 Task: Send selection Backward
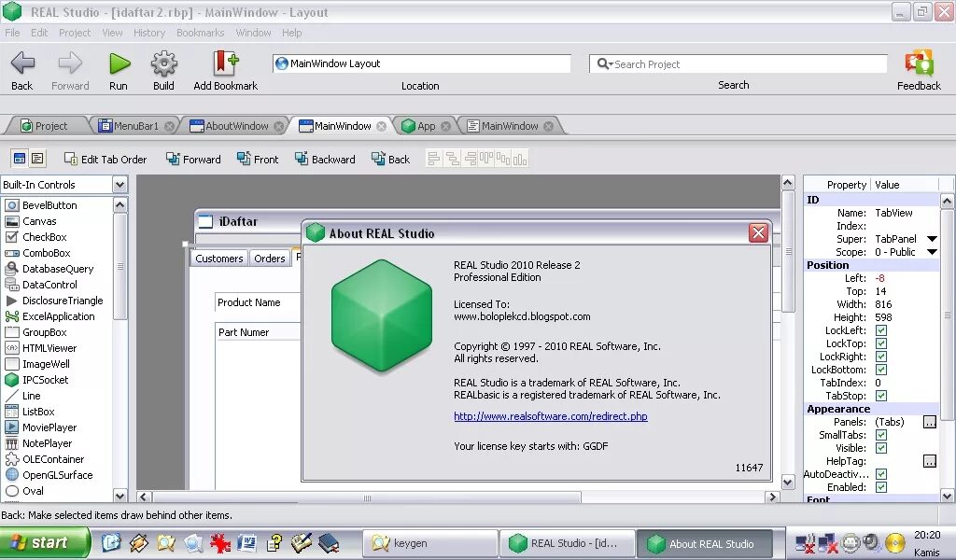pos(325,159)
